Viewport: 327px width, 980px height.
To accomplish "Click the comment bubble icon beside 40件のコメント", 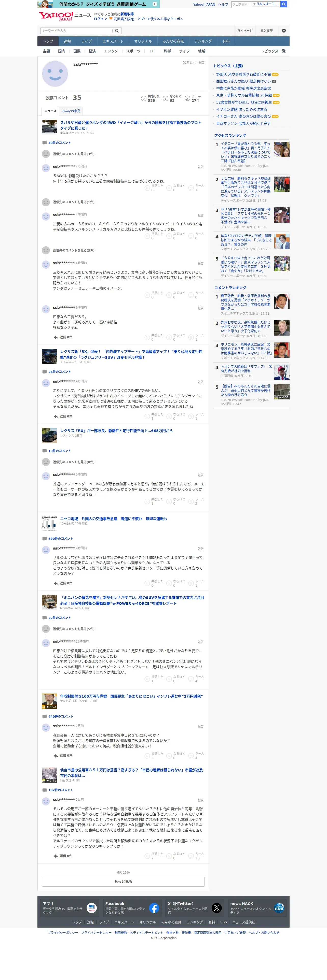I will click(x=45, y=143).
